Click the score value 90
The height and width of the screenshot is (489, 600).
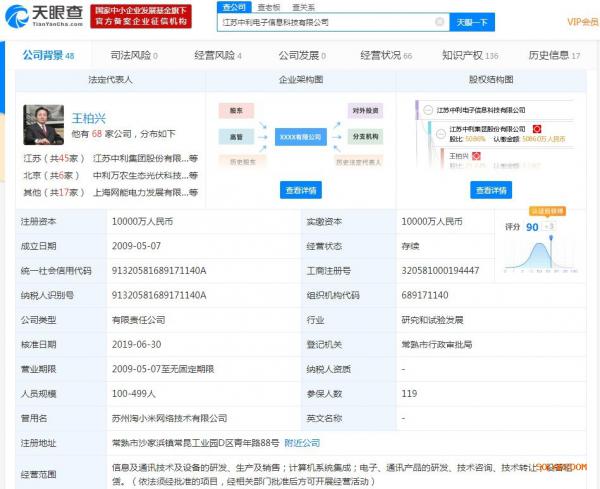(x=532, y=227)
